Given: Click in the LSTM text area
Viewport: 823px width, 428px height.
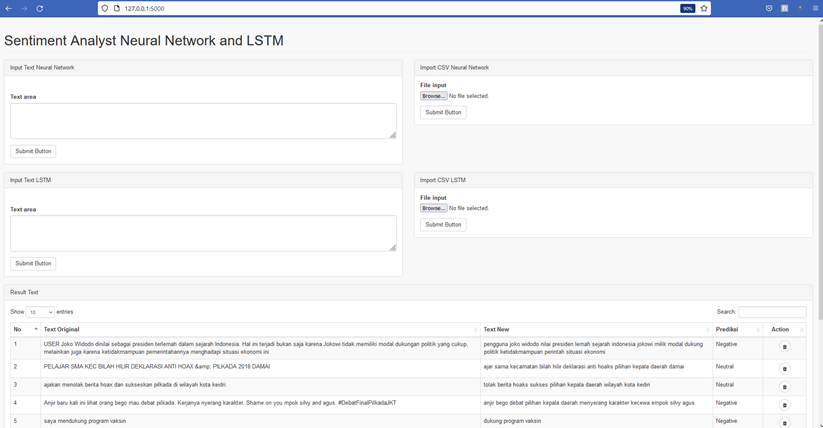Looking at the screenshot, I should point(203,233).
